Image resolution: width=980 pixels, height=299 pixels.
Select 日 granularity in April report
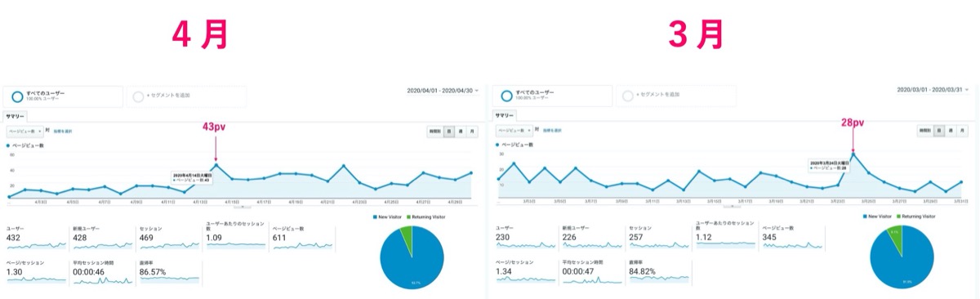click(448, 131)
